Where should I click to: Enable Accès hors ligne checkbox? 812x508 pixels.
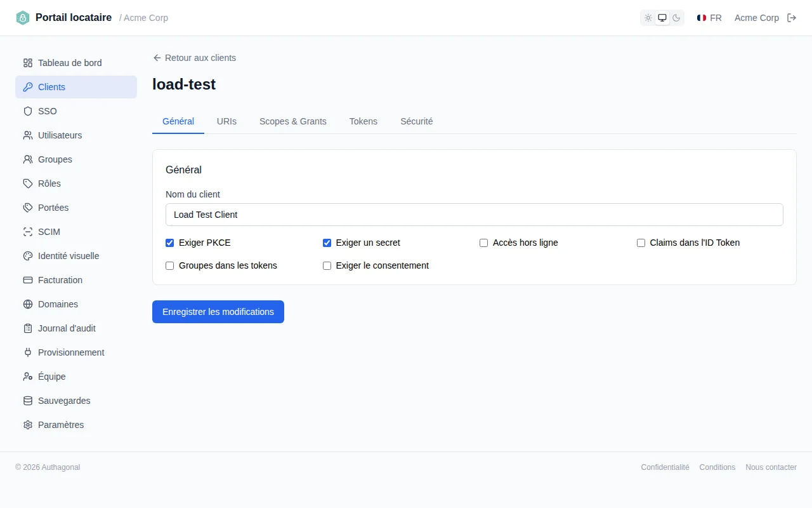(x=484, y=243)
